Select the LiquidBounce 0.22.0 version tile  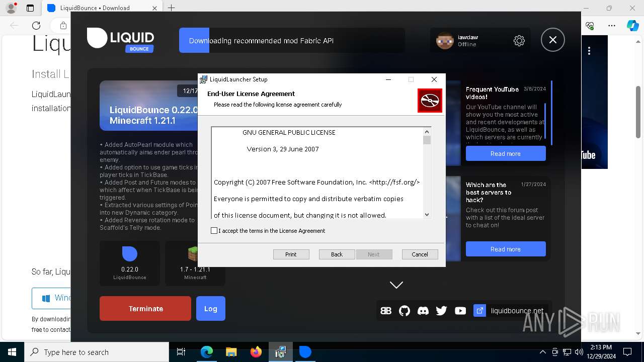tap(130, 263)
